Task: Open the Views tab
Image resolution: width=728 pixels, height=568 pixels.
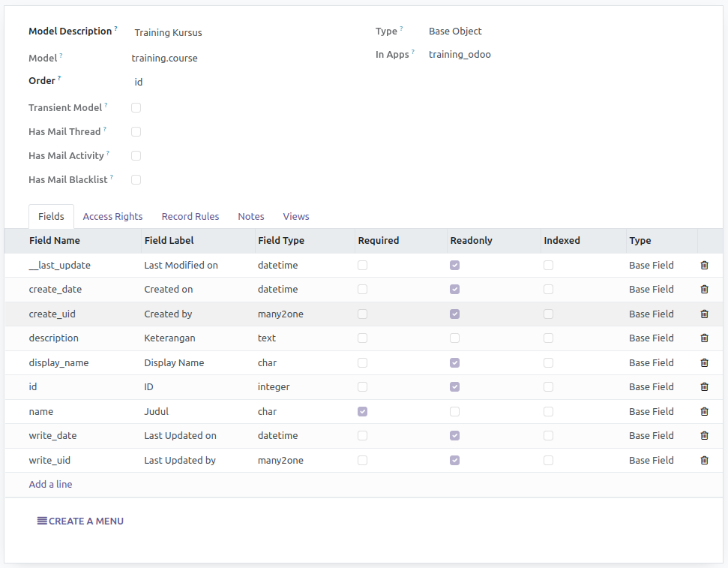Action: (x=296, y=217)
